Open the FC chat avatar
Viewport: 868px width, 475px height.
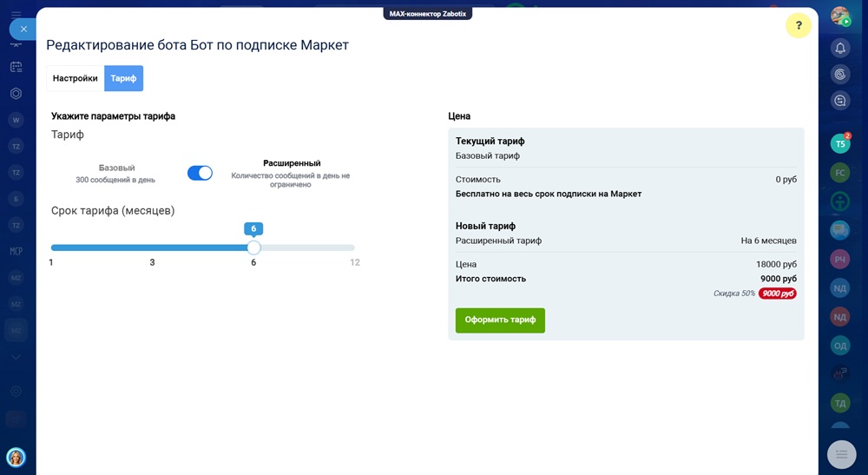click(839, 173)
